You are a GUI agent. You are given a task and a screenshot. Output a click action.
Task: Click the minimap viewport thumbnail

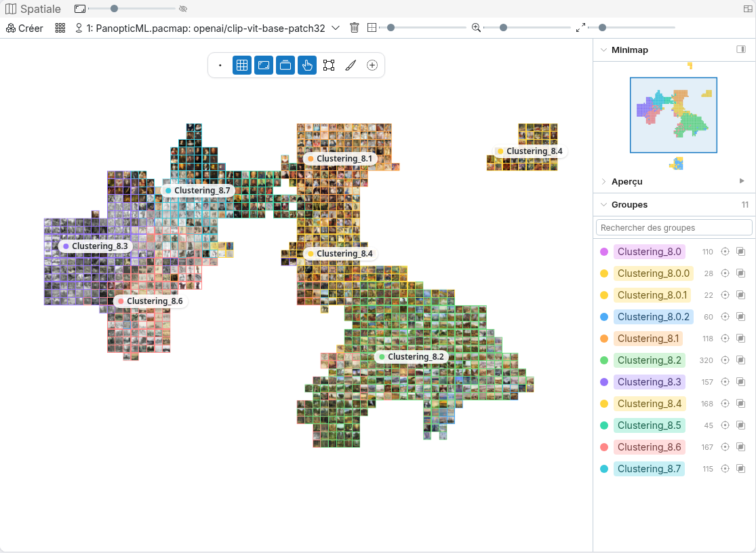[x=673, y=115]
